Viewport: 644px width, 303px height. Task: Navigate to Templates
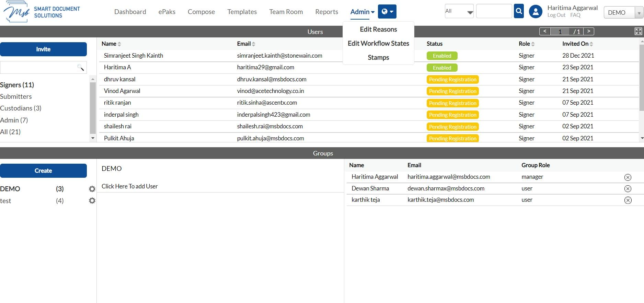pyautogui.click(x=242, y=12)
